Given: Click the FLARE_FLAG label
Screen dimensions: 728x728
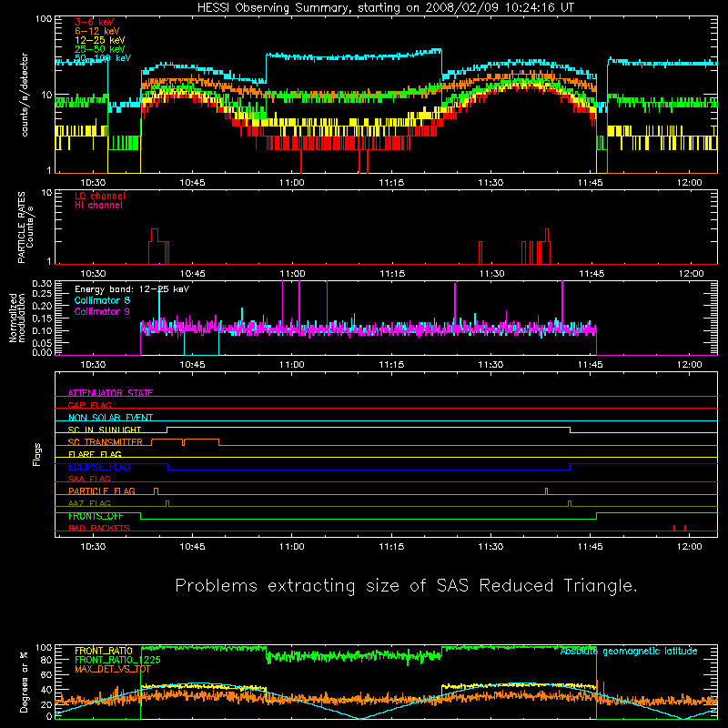Looking at the screenshot, I should pyautogui.click(x=95, y=454).
